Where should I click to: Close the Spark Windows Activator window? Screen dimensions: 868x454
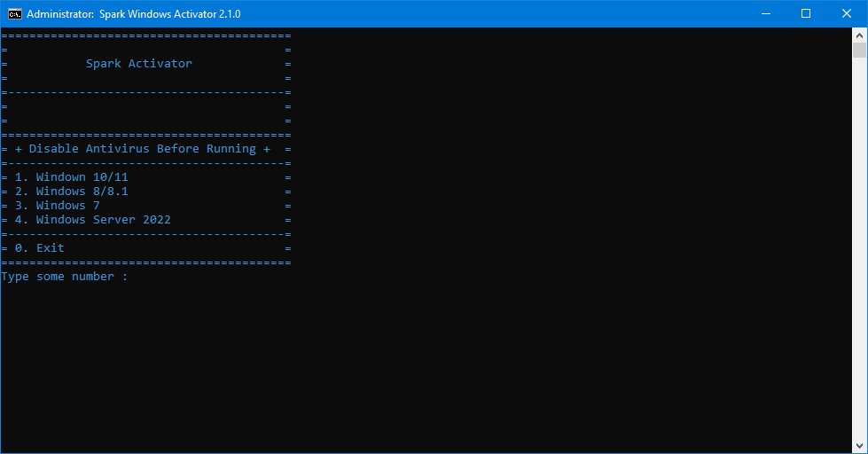point(847,14)
